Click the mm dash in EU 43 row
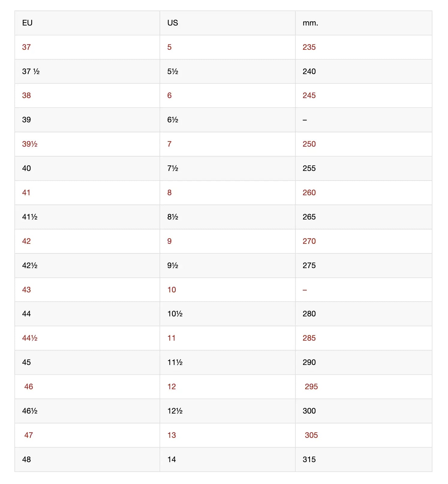The image size is (448, 484). click(305, 290)
